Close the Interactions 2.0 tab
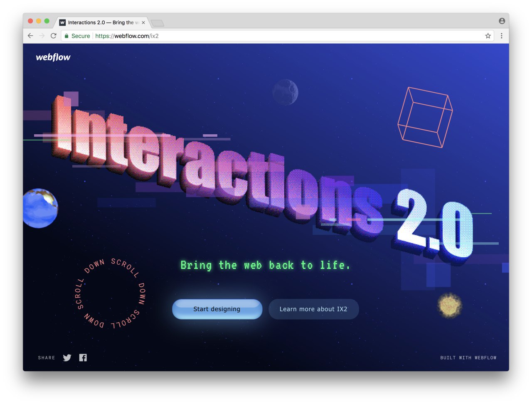 point(143,22)
